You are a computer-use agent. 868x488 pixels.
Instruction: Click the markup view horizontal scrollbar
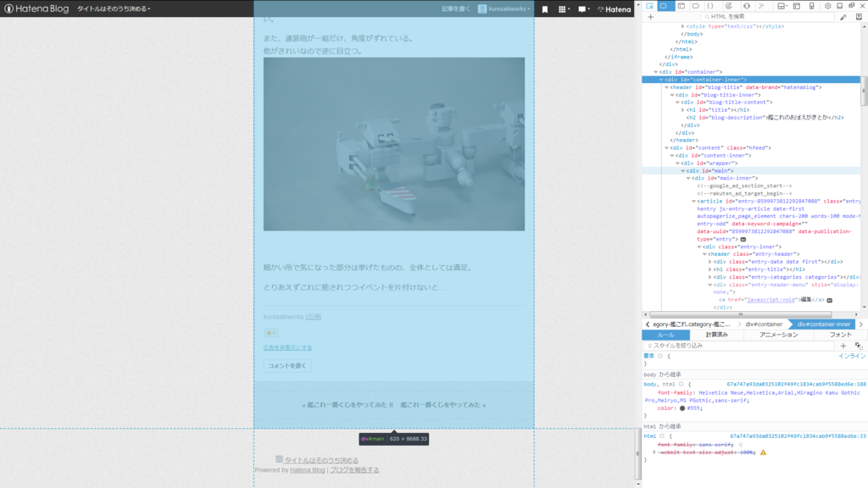[741, 314]
